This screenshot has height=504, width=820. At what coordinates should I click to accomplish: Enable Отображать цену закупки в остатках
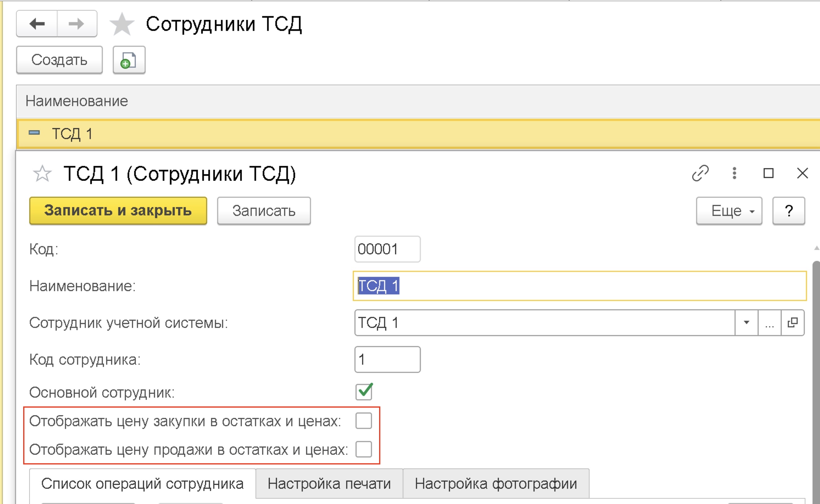pyautogui.click(x=363, y=421)
